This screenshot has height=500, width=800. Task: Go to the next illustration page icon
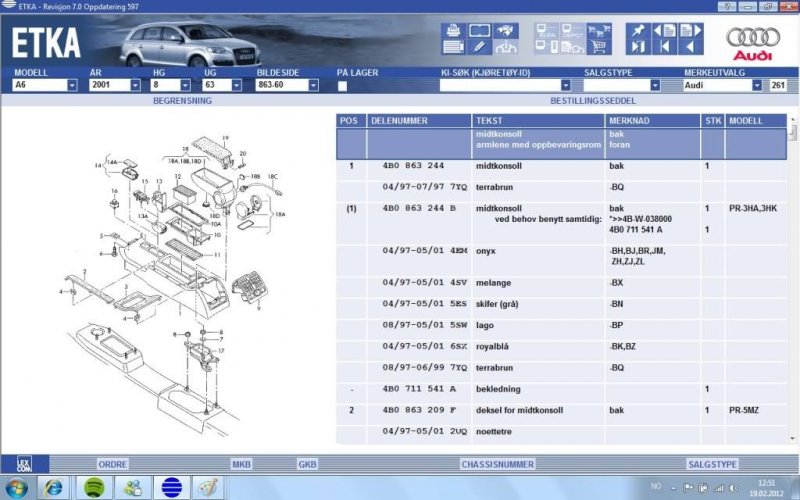pyautogui.click(x=689, y=30)
